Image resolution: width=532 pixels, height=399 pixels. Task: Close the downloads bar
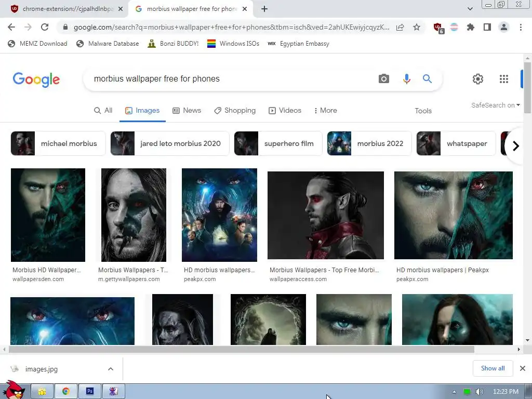point(523,368)
